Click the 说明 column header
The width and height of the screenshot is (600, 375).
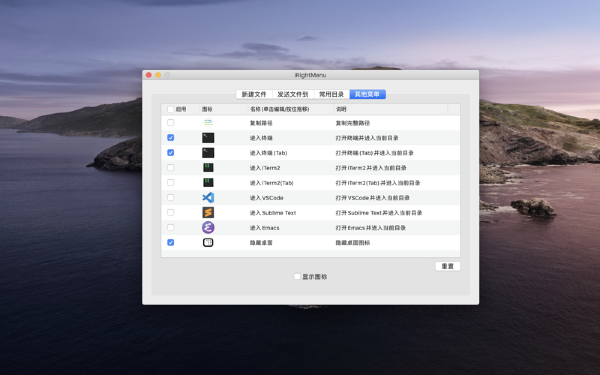tap(341, 109)
